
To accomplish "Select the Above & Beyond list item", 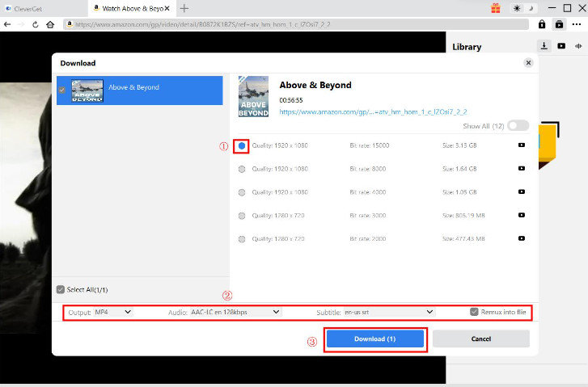I will (x=139, y=90).
